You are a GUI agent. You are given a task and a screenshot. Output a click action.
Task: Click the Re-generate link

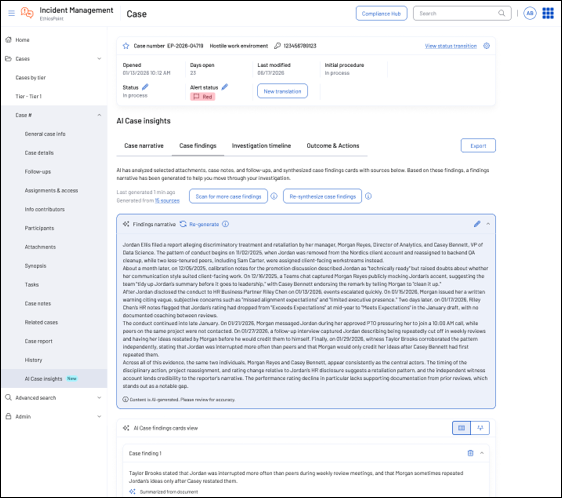tap(204, 224)
